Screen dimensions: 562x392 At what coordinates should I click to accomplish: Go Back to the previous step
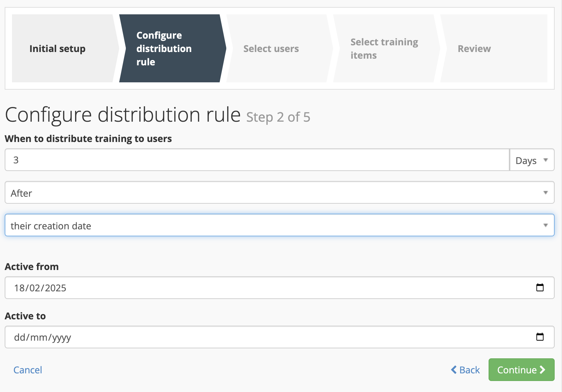tap(465, 370)
